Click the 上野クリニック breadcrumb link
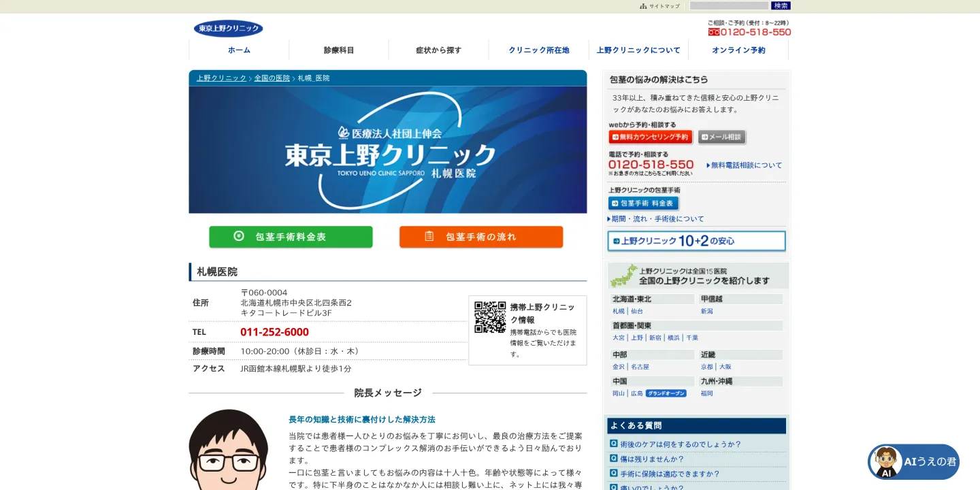Screen dimensions: 980x490 click(222, 78)
